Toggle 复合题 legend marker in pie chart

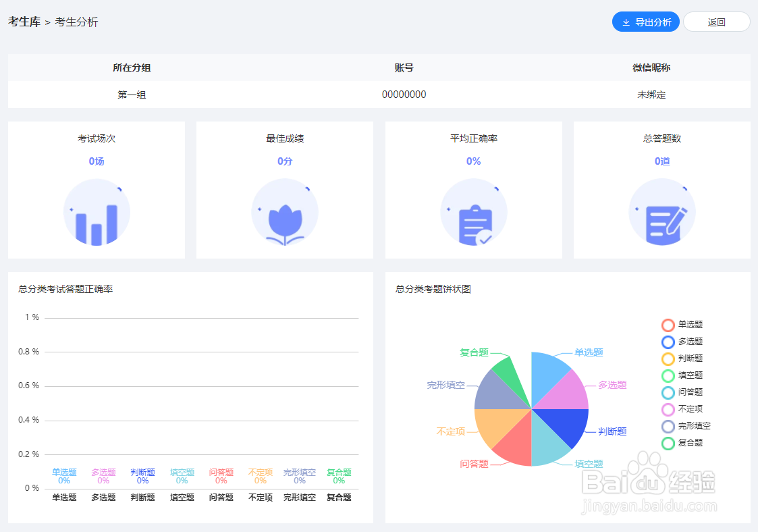point(668,444)
